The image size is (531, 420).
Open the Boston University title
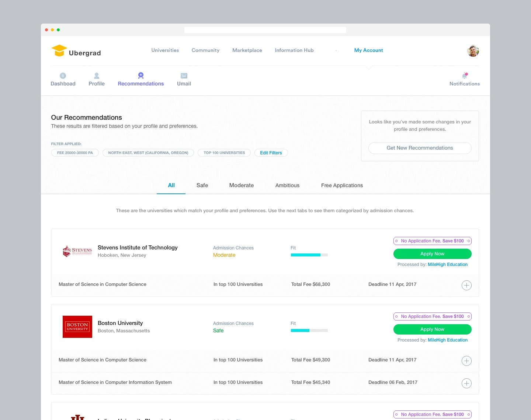point(120,323)
